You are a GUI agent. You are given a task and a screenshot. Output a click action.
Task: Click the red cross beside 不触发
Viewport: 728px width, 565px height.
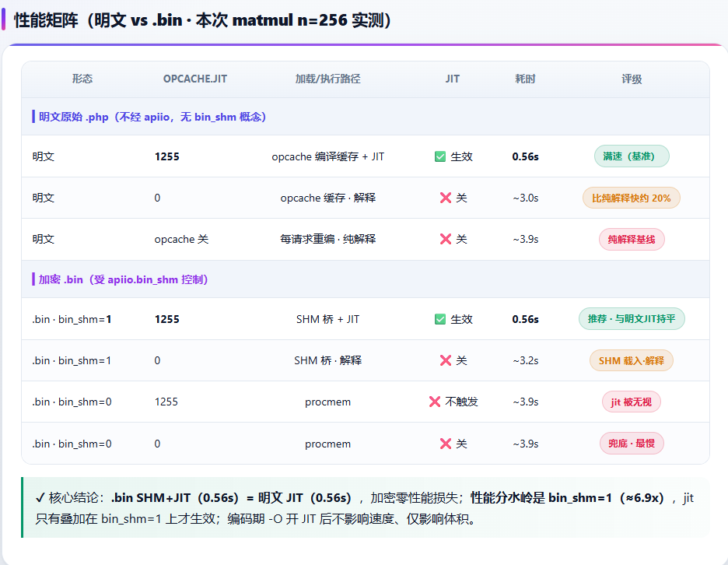435,402
